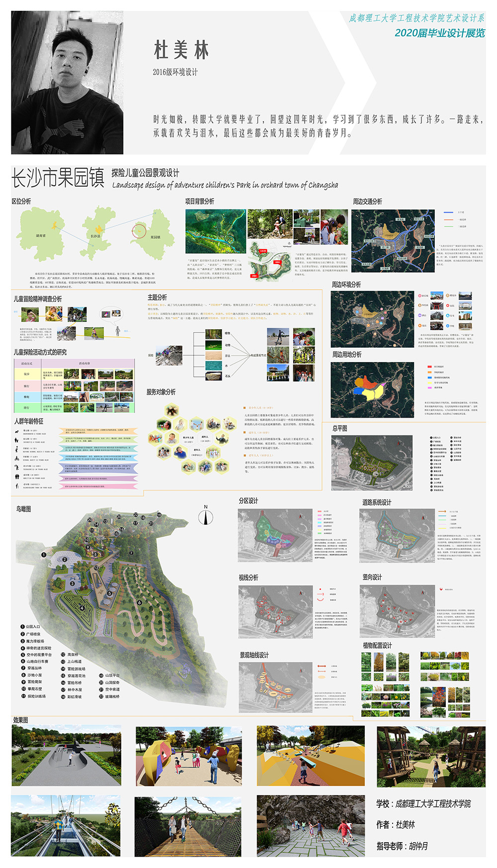Viewport: 497px width, 868px height.
Task: Open the wooden treehouse playground rendering
Action: [x=431, y=756]
